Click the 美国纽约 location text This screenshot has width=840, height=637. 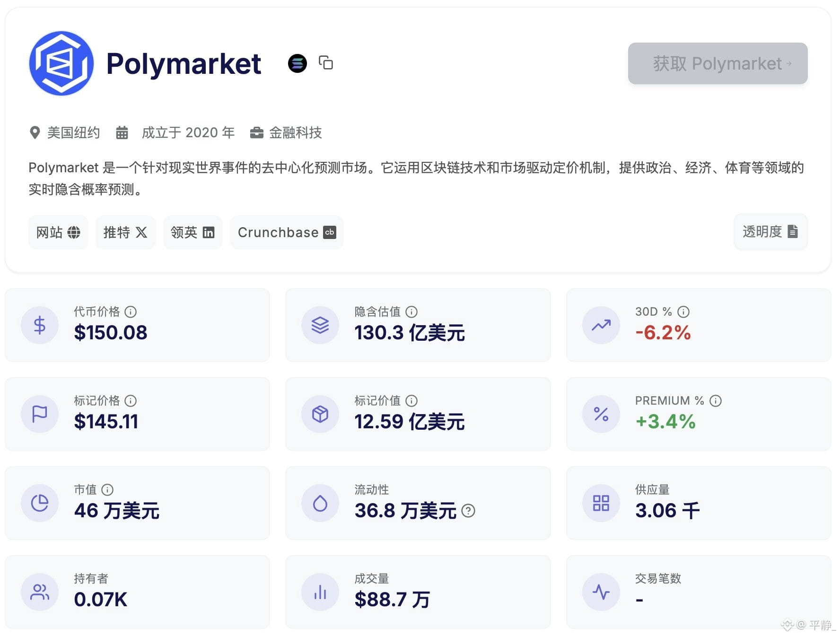[x=74, y=133]
